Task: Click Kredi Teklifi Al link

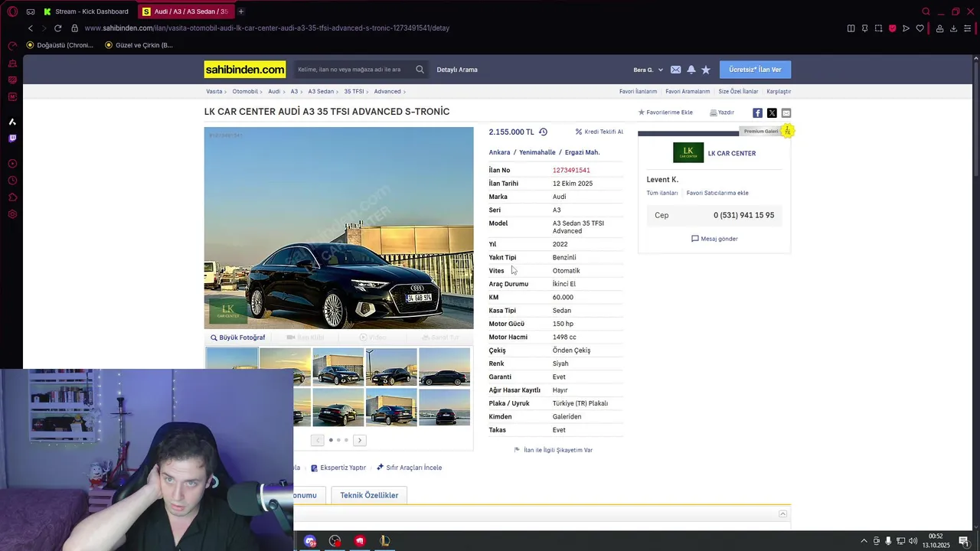Action: tap(599, 132)
